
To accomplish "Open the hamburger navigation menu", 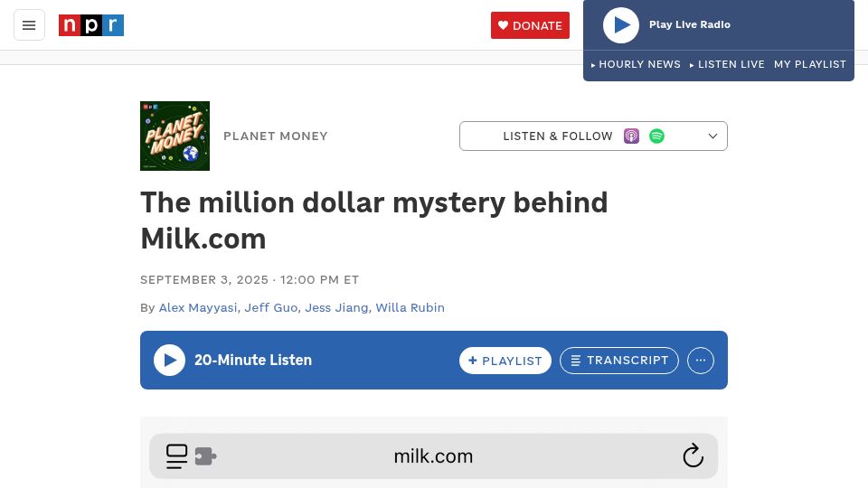I will 29,25.
